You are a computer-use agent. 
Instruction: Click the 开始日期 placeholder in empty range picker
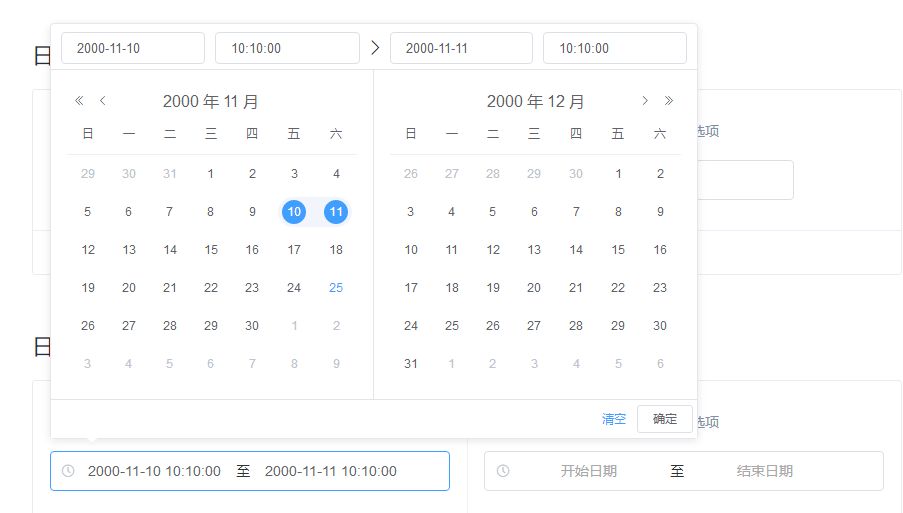tap(589, 471)
